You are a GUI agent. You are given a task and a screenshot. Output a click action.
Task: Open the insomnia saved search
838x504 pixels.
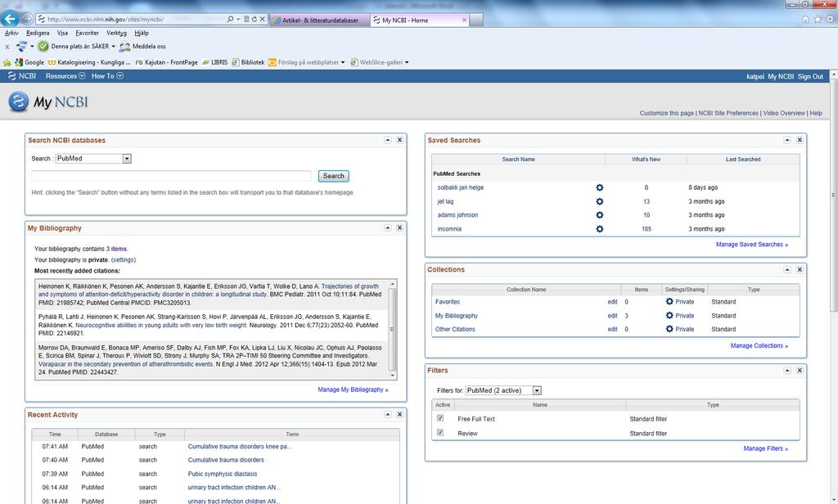449,229
